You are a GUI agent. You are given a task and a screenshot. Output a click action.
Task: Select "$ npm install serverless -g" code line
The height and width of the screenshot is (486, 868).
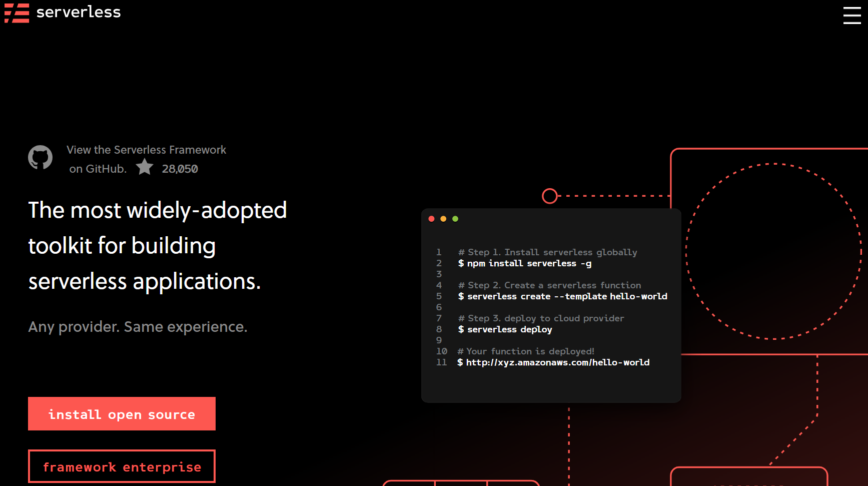click(x=524, y=263)
